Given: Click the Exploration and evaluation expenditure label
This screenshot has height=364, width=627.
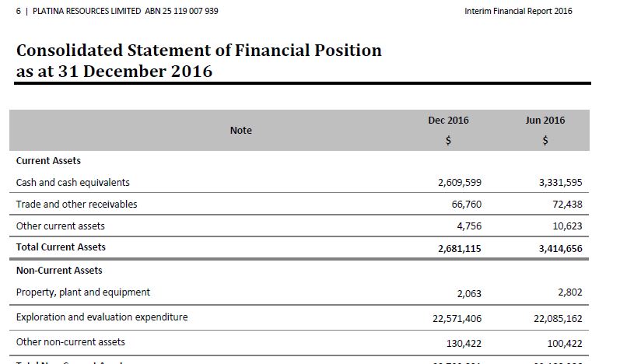Looking at the screenshot, I should [x=102, y=317].
